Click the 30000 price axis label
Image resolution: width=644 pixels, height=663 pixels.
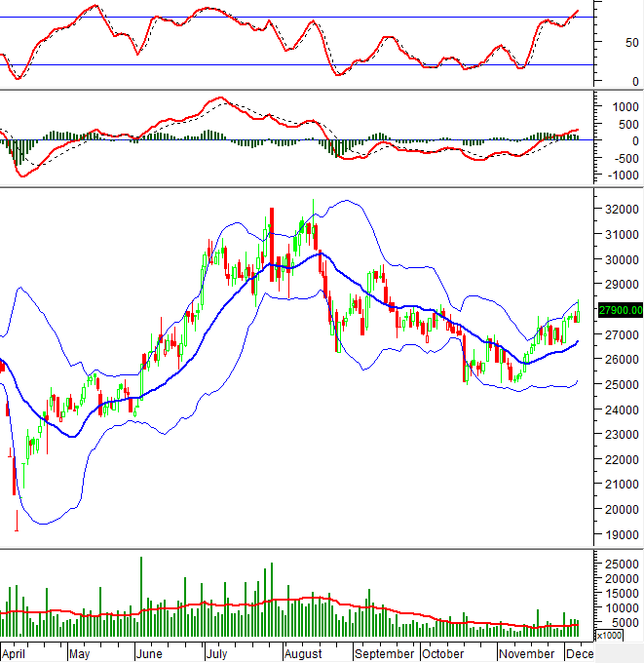(x=621, y=260)
